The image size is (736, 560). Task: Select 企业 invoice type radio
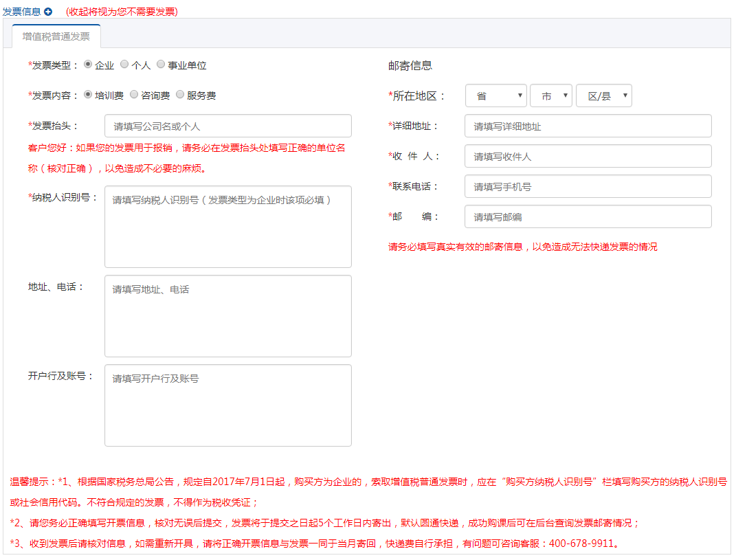(x=88, y=65)
